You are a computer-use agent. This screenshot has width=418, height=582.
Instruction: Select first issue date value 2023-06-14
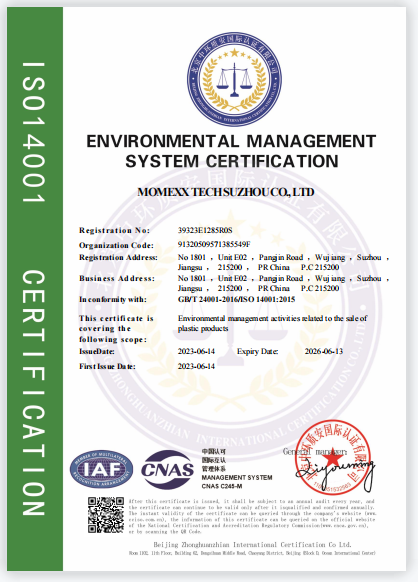pyautogui.click(x=196, y=366)
